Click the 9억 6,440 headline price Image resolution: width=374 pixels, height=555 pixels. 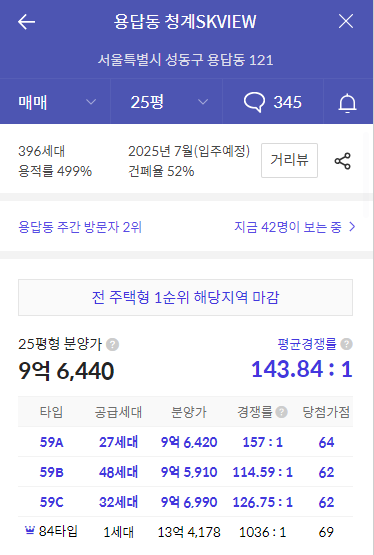pyautogui.click(x=66, y=371)
